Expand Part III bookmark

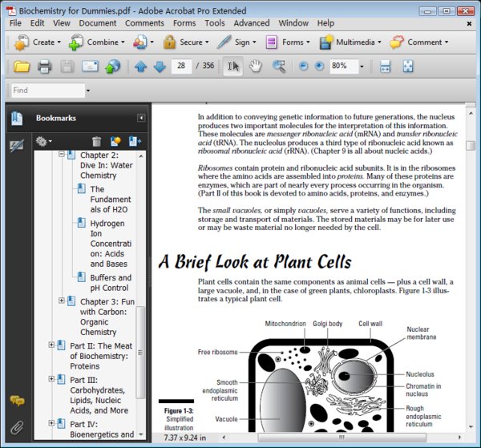tap(51, 379)
